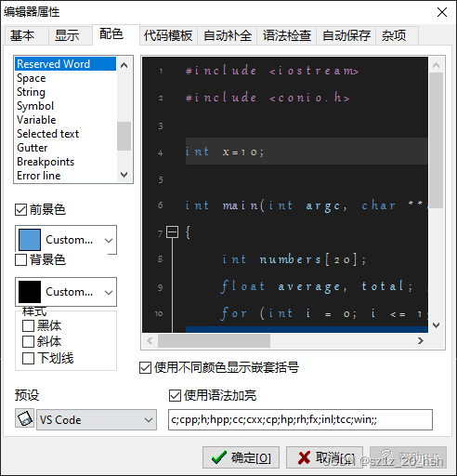Click the file extensions input field
Viewport: 457px width, 476px height.
tap(300, 419)
